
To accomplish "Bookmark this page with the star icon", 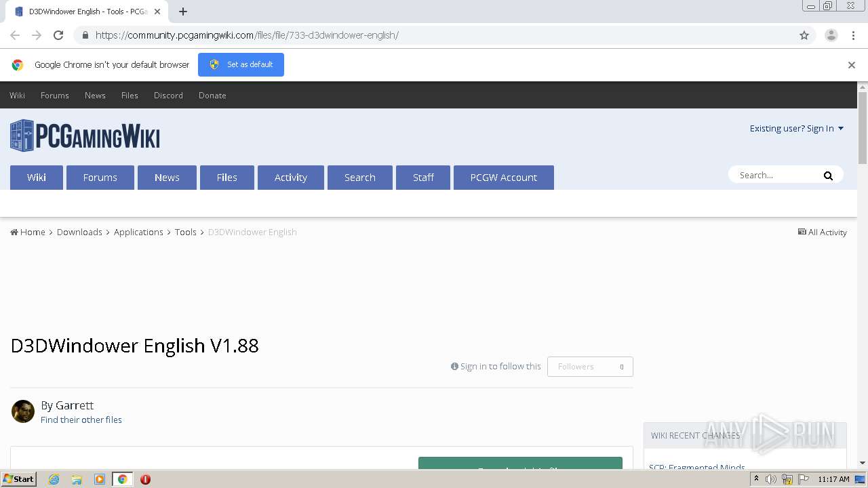I will (x=804, y=35).
